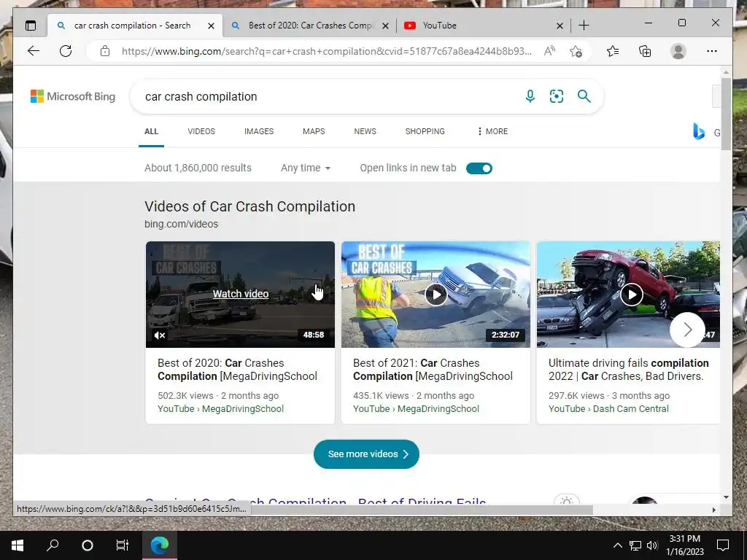Open visual search camera icon
747x560 pixels.
click(557, 97)
